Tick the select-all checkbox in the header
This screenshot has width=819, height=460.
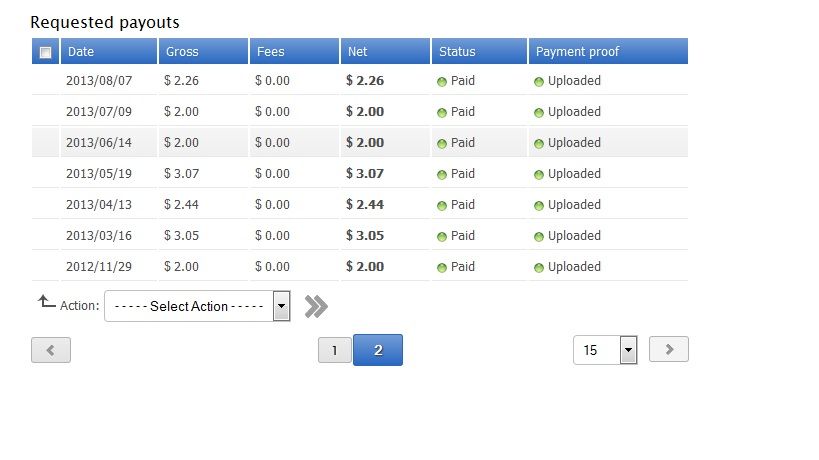click(45, 52)
